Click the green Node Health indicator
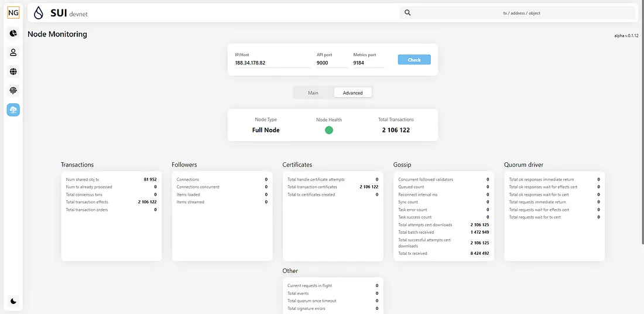This screenshot has width=644, height=314. 329,130
